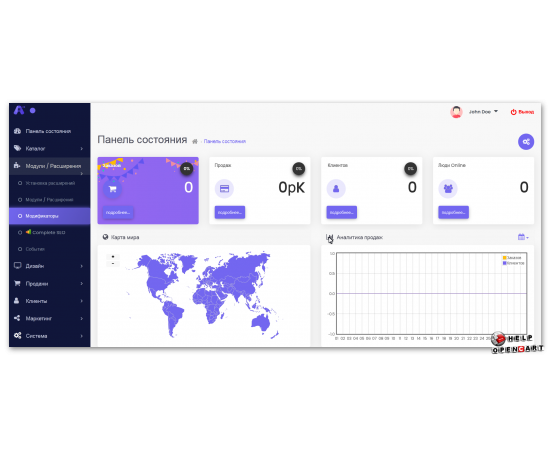
Task: Click the Панель состояния page heading
Action: tap(142, 140)
